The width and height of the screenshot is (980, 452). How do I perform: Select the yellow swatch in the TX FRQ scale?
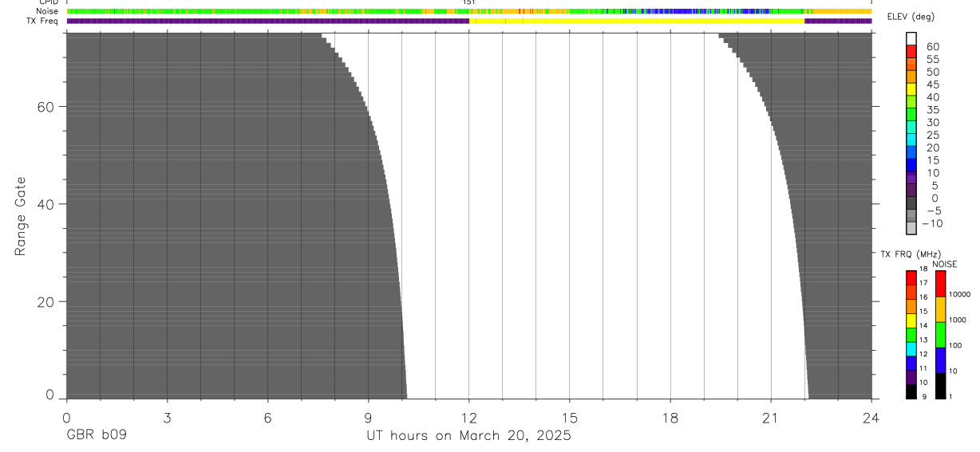911,320
